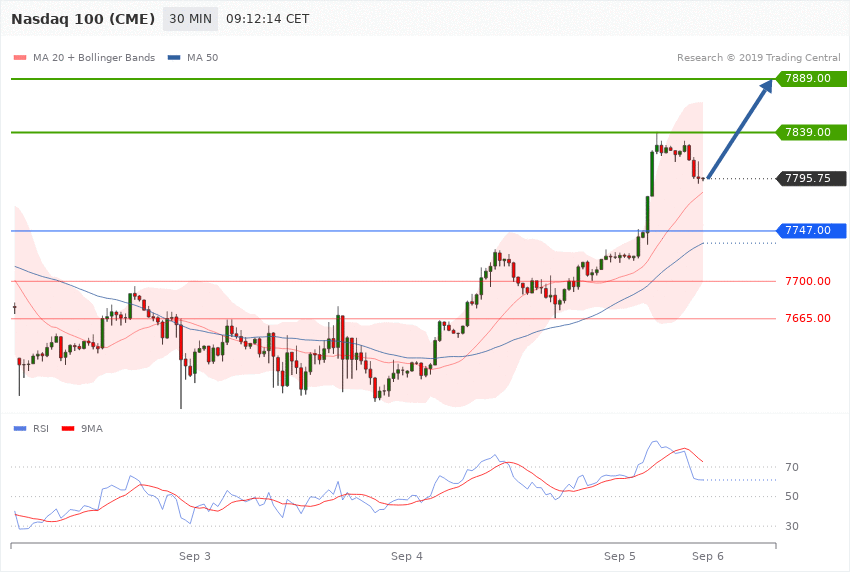The width and height of the screenshot is (850, 576).
Task: Click the blue RSI legend swatch
Action: pos(20,429)
